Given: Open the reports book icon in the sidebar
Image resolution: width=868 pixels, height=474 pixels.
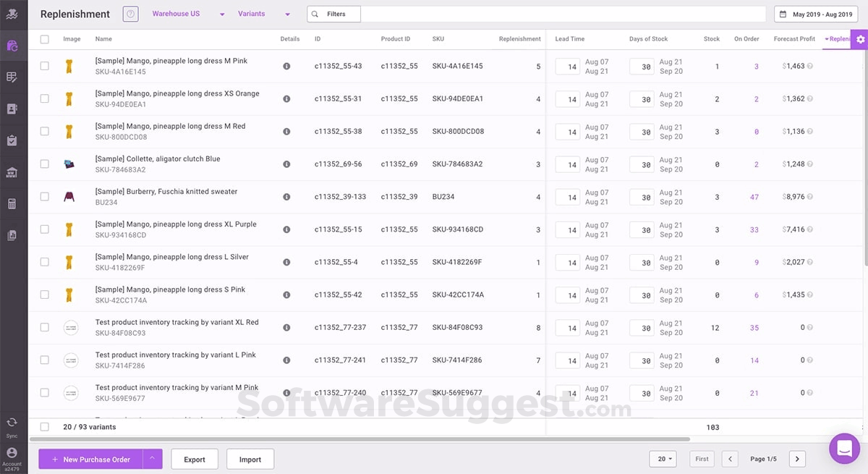Looking at the screenshot, I should coord(12,235).
